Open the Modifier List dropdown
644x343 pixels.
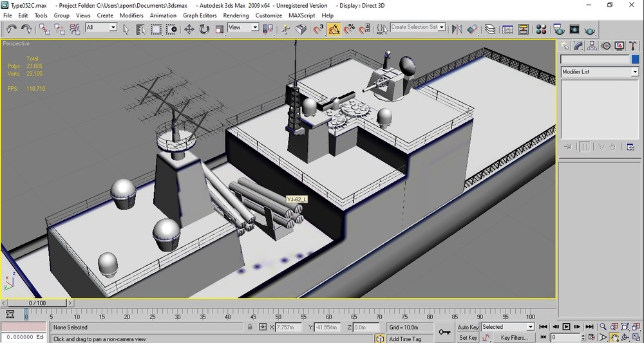[600, 72]
